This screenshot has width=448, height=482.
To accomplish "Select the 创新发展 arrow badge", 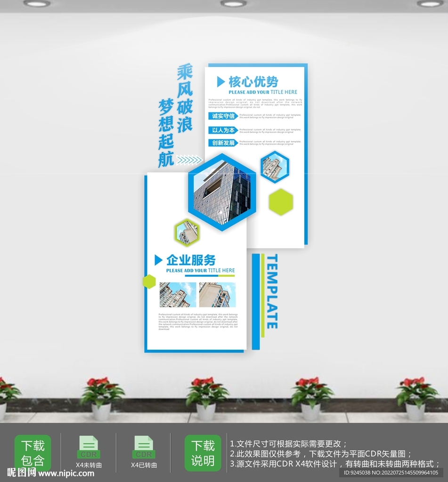I will click(x=223, y=143).
